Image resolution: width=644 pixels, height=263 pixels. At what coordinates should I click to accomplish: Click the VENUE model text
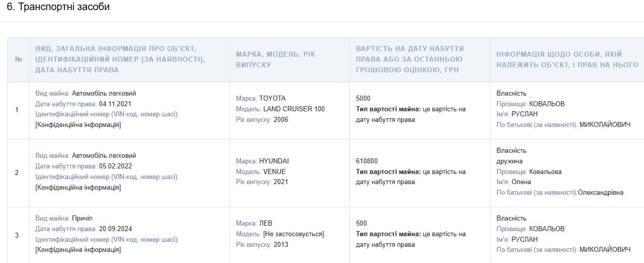pyautogui.click(x=274, y=171)
